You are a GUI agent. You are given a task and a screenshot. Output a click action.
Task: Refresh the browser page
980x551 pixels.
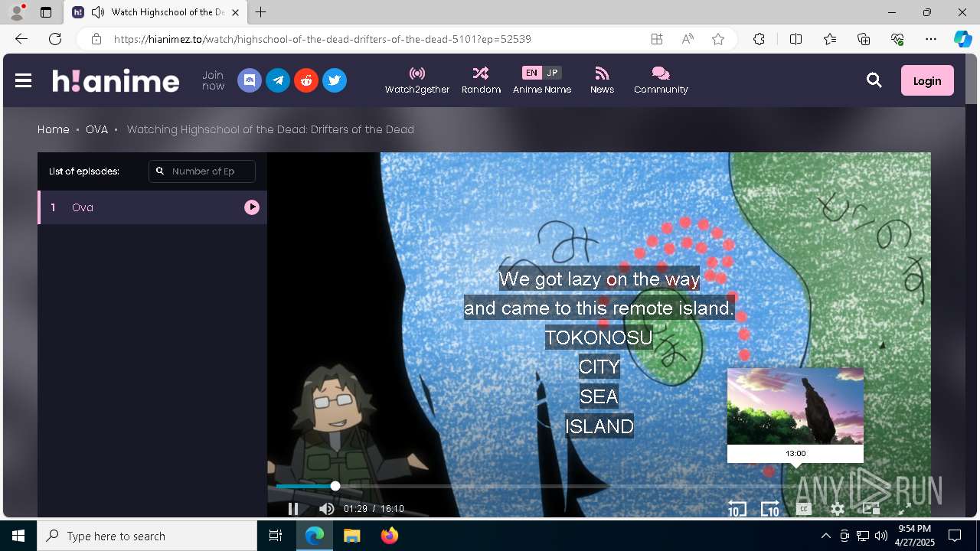point(55,39)
